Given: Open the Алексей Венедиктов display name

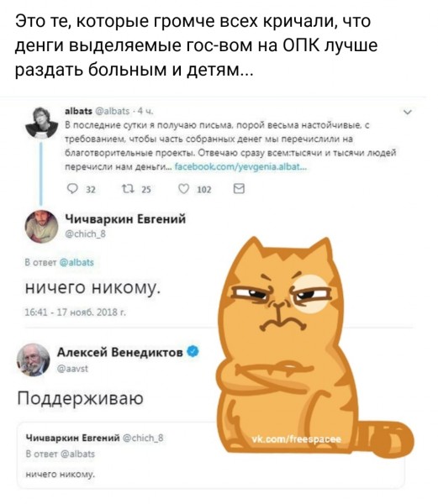Looking at the screenshot, I should 120,352.
